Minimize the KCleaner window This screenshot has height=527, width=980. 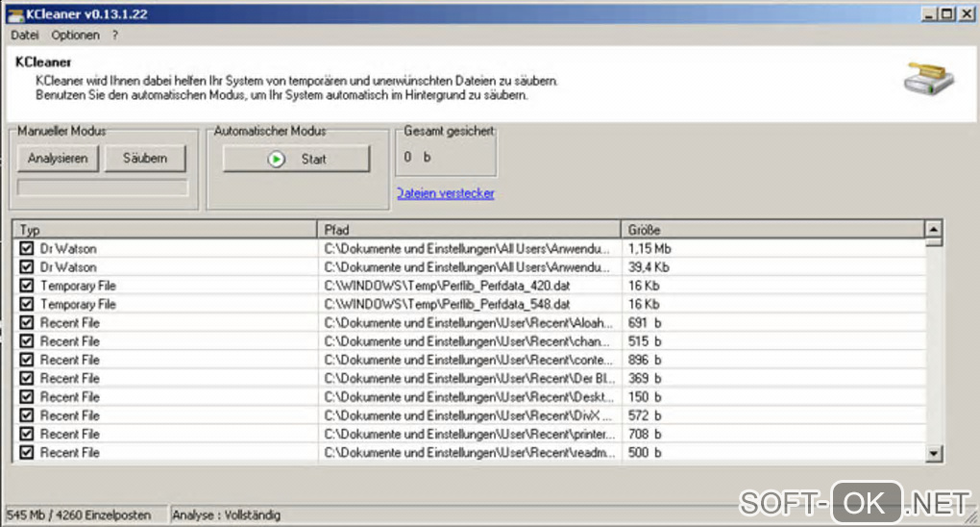point(929,13)
